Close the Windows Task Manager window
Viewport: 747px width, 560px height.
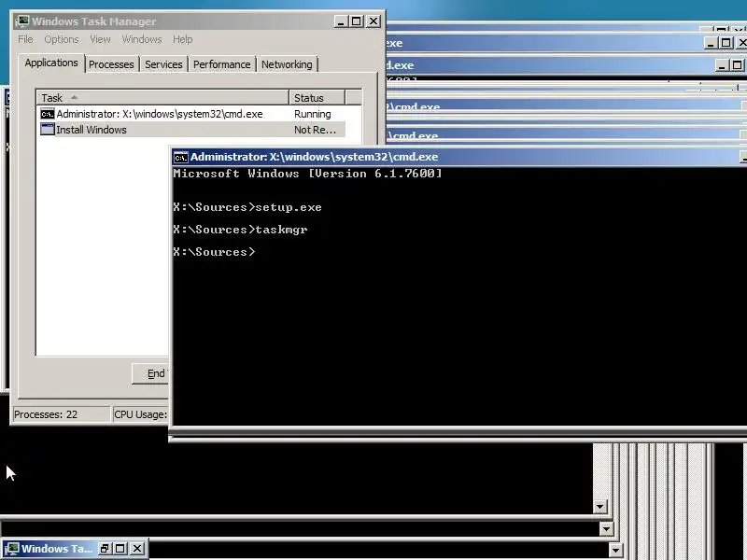[x=373, y=21]
